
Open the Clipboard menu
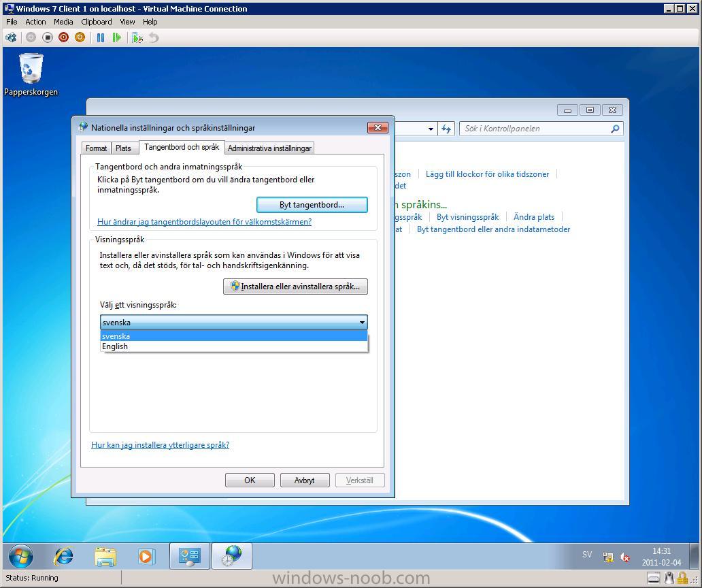click(97, 22)
